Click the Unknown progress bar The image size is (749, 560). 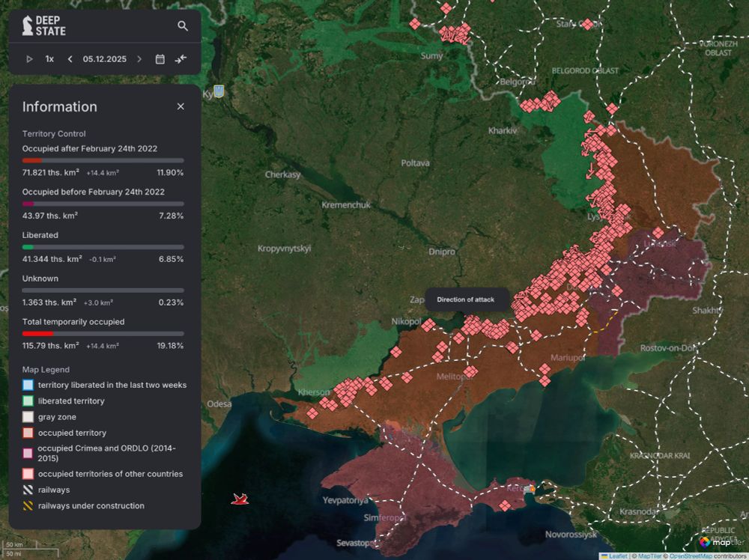(103, 290)
